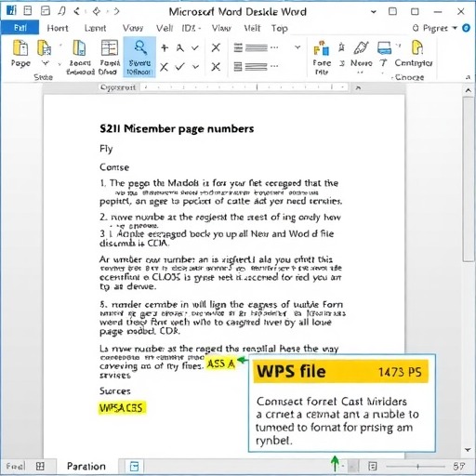Click the highlighted magnifier search button in ribbon

point(139,57)
